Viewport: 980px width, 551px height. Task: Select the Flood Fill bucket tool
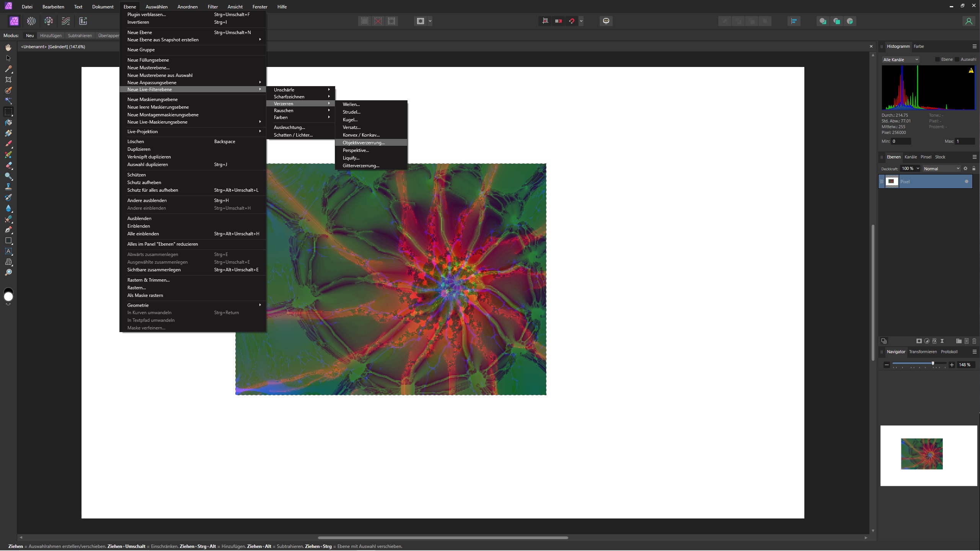pos(8,122)
